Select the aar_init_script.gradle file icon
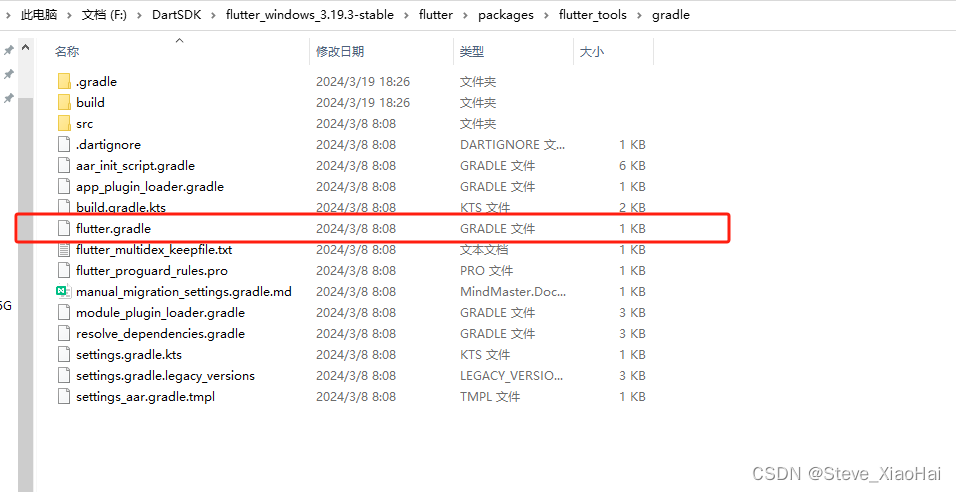 tap(64, 165)
